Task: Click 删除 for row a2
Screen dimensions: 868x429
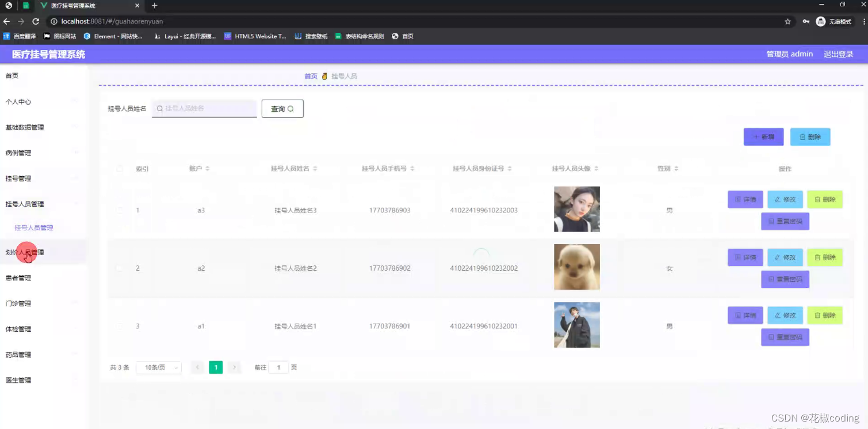Action: point(824,257)
